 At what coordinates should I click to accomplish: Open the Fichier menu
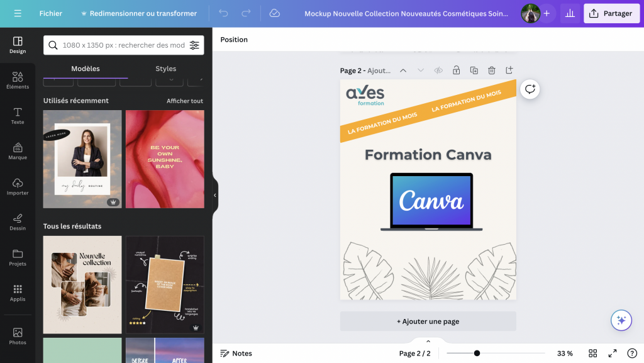tap(50, 13)
